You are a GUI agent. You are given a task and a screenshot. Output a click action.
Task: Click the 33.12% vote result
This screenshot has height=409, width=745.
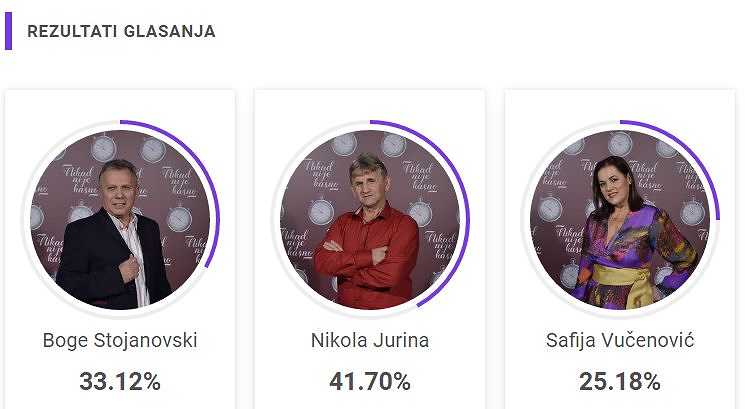[120, 381]
